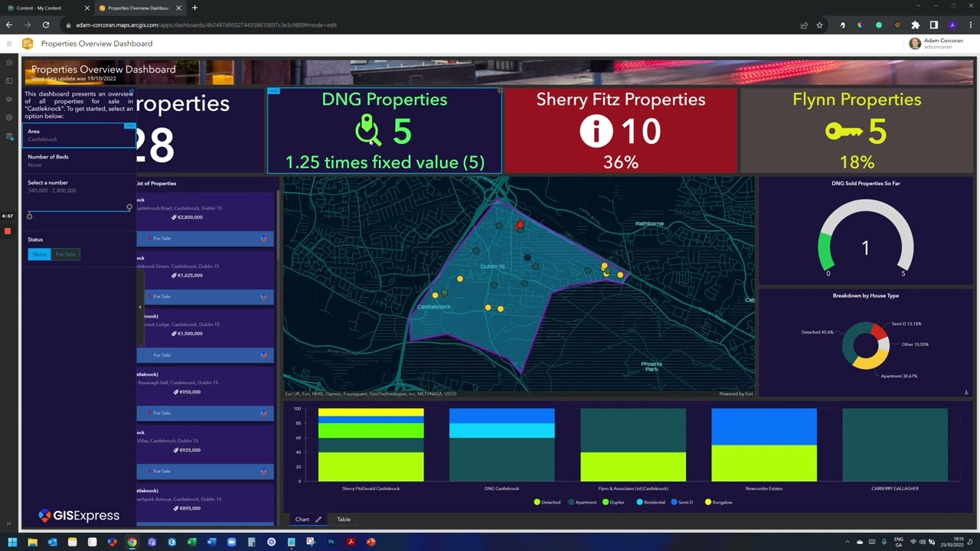Image resolution: width=980 pixels, height=551 pixels.
Task: Click the address bar URL field
Action: [429, 25]
